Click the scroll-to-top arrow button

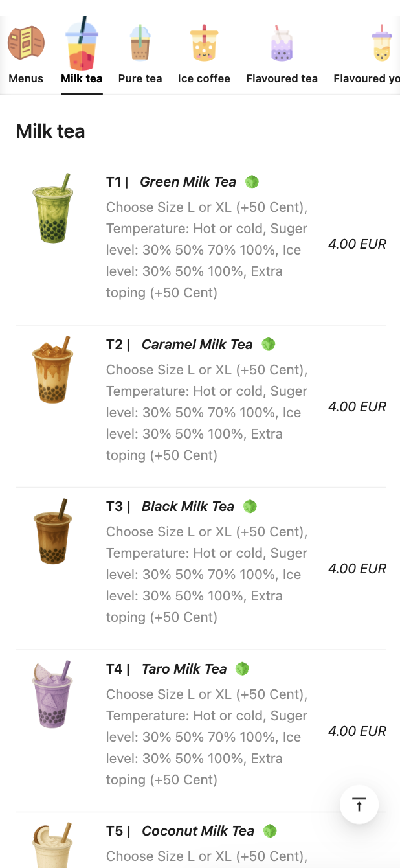click(x=359, y=805)
